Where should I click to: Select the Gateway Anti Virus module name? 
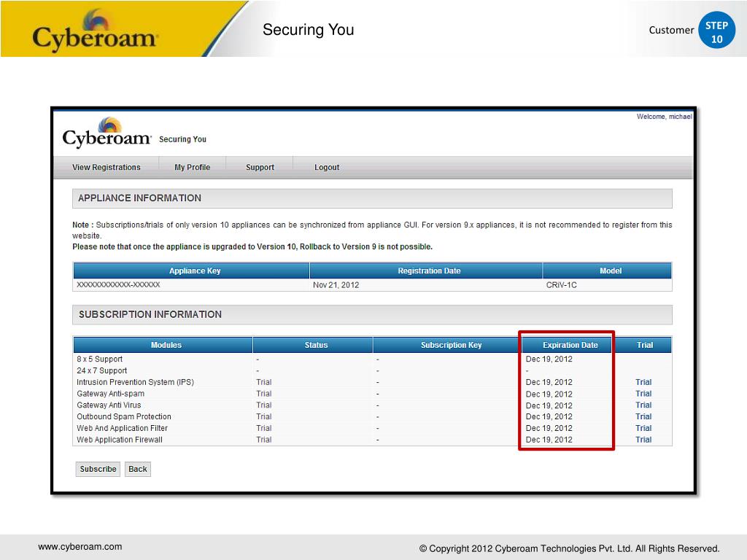[x=109, y=405]
